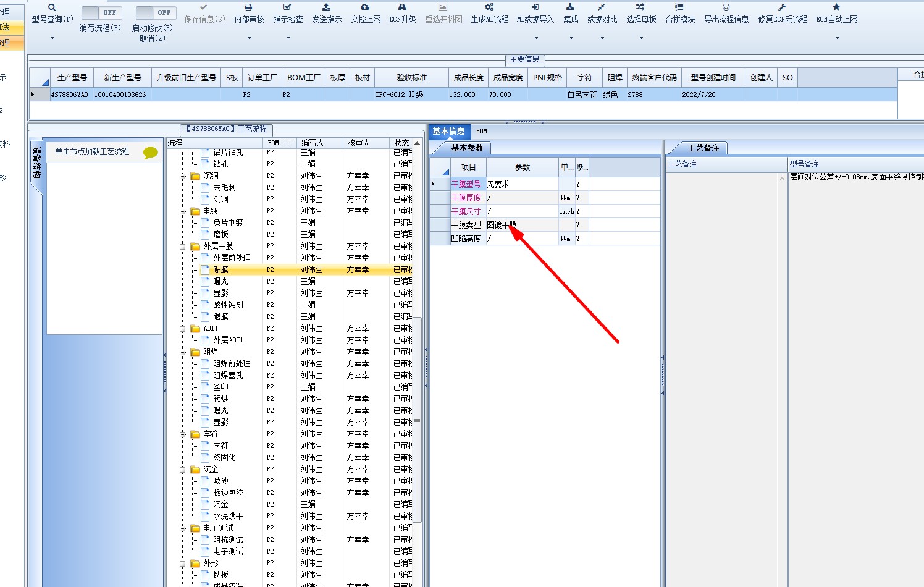The width and height of the screenshot is (924, 587).
Task: Click the 集成 download icon
Action: tap(570, 7)
